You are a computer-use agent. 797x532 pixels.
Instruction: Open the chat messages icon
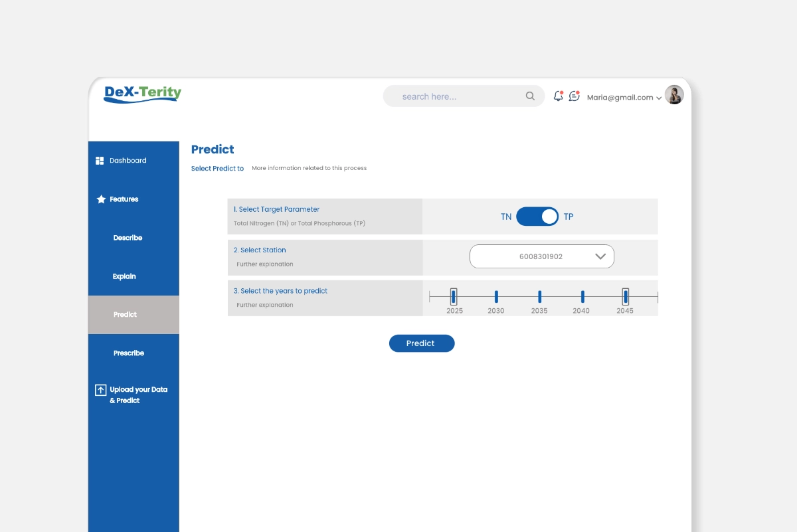(575, 96)
